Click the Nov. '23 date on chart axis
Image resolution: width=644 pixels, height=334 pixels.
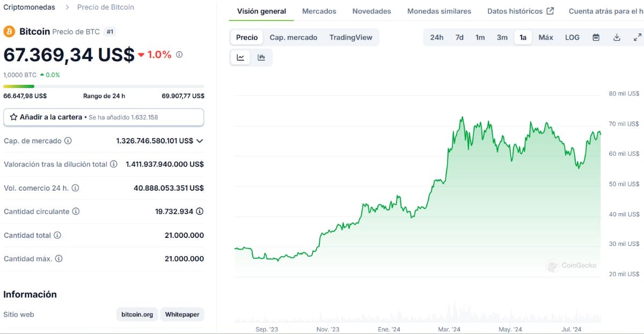328,329
